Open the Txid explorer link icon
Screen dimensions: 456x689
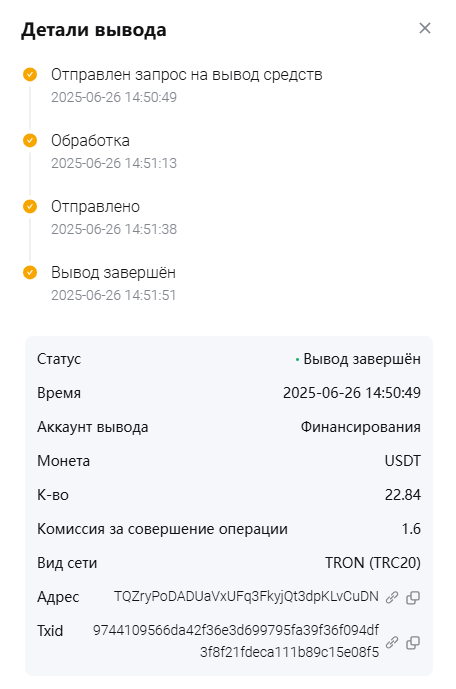392,642
